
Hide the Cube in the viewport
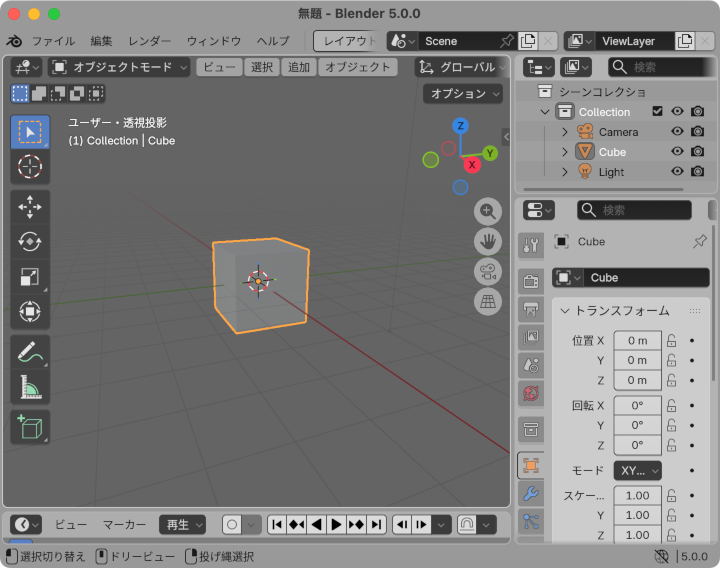[x=677, y=152]
